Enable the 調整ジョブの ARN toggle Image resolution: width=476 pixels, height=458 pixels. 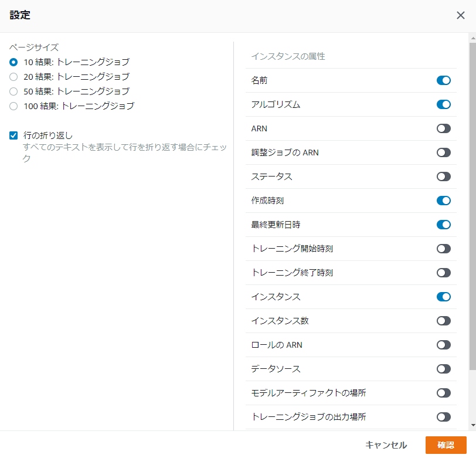444,152
